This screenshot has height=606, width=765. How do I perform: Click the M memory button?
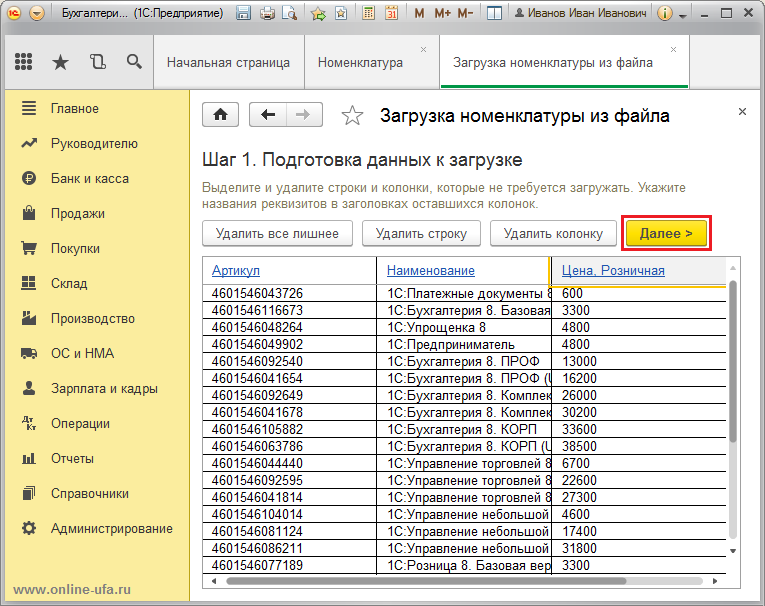[x=419, y=13]
